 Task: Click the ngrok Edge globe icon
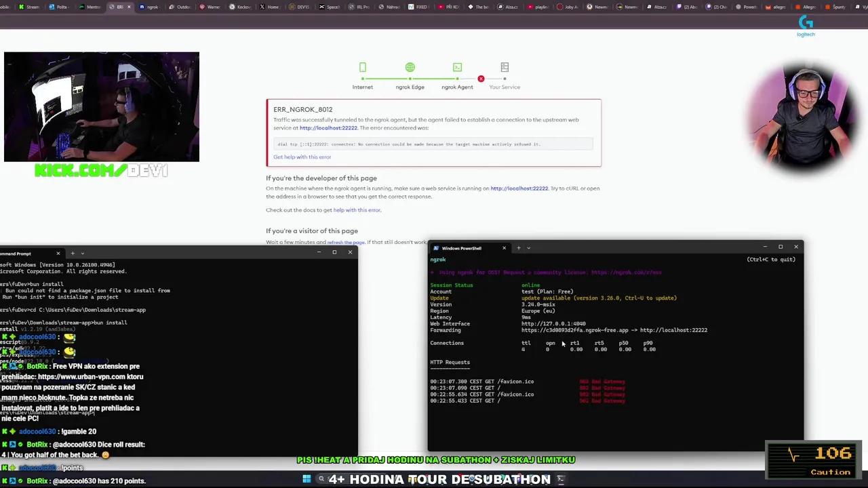click(410, 67)
